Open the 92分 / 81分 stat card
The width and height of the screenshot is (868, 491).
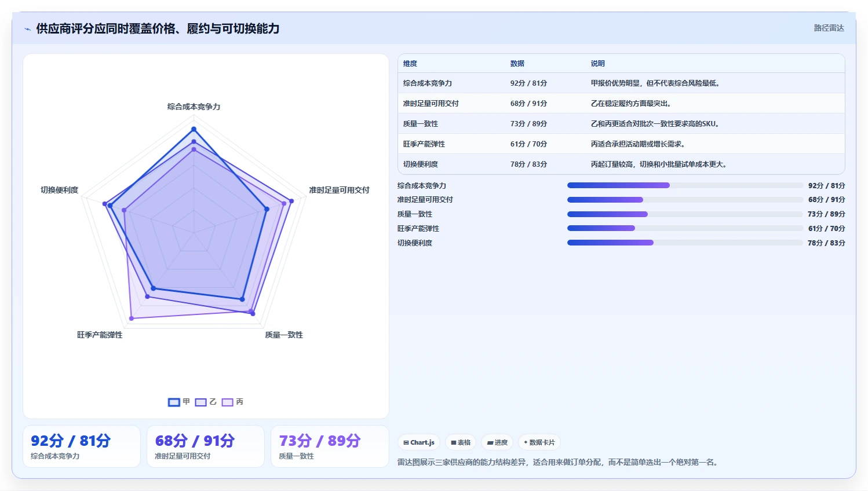tap(82, 446)
